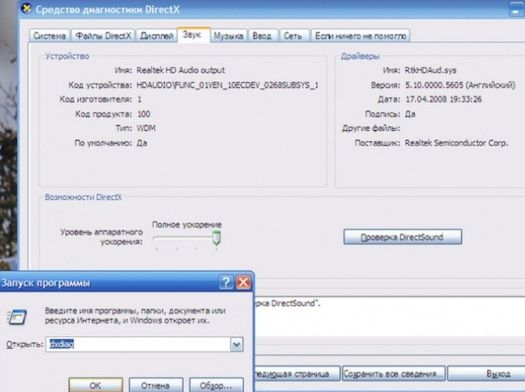Click Обзор... browse button

tap(216, 385)
